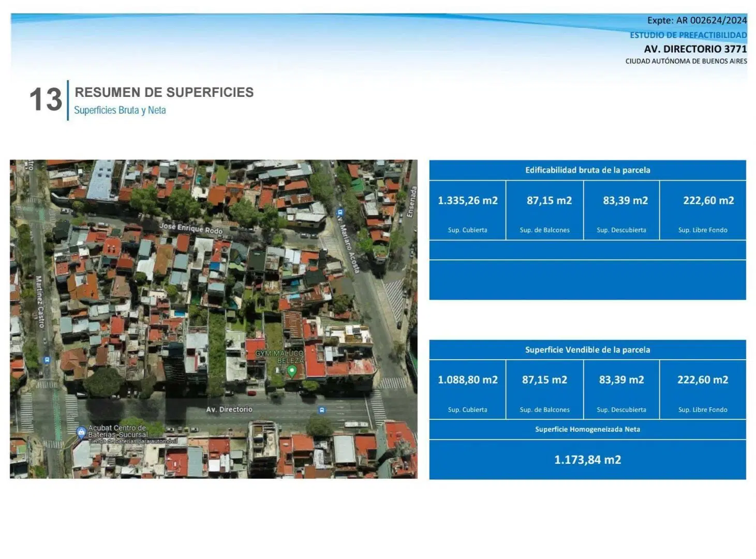The height and width of the screenshot is (559, 756).
Task: Click '87,15 m2' in the Edificabilidad bruta table
Action: 549,200
